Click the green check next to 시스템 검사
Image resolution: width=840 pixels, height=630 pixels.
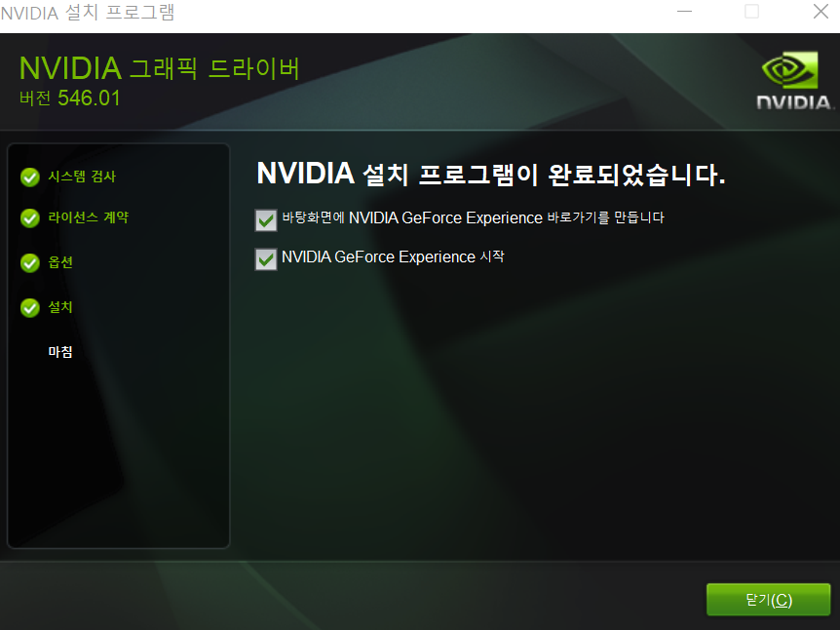pos(30,177)
